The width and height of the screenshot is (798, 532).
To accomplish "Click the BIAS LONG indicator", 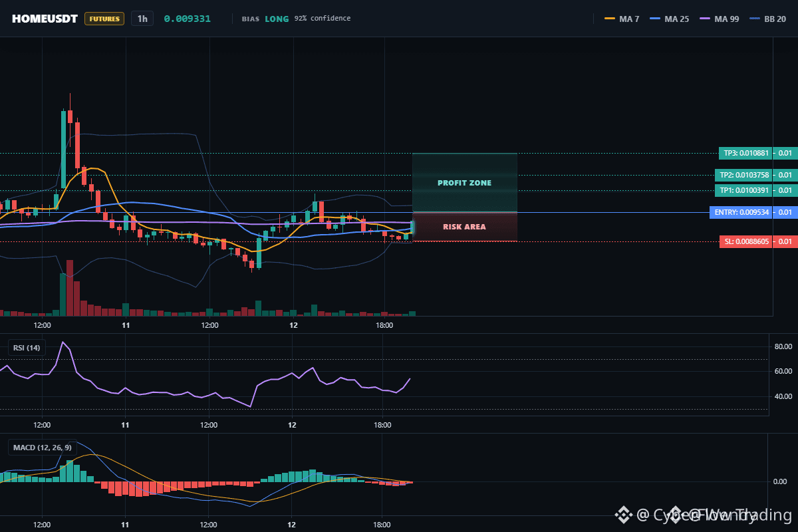I will click(265, 19).
